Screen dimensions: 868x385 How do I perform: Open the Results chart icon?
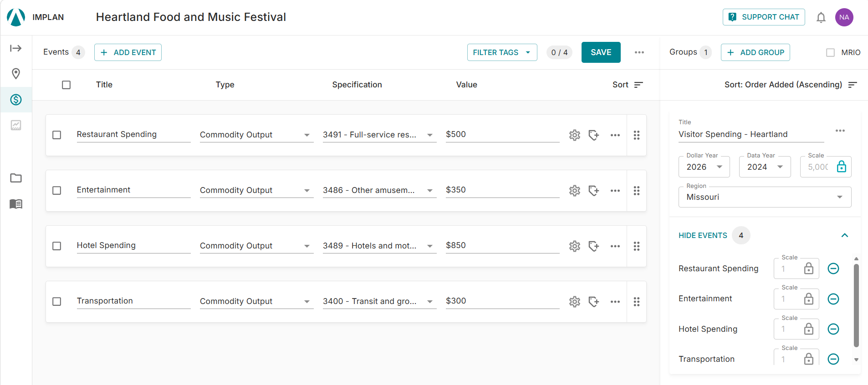(x=16, y=125)
